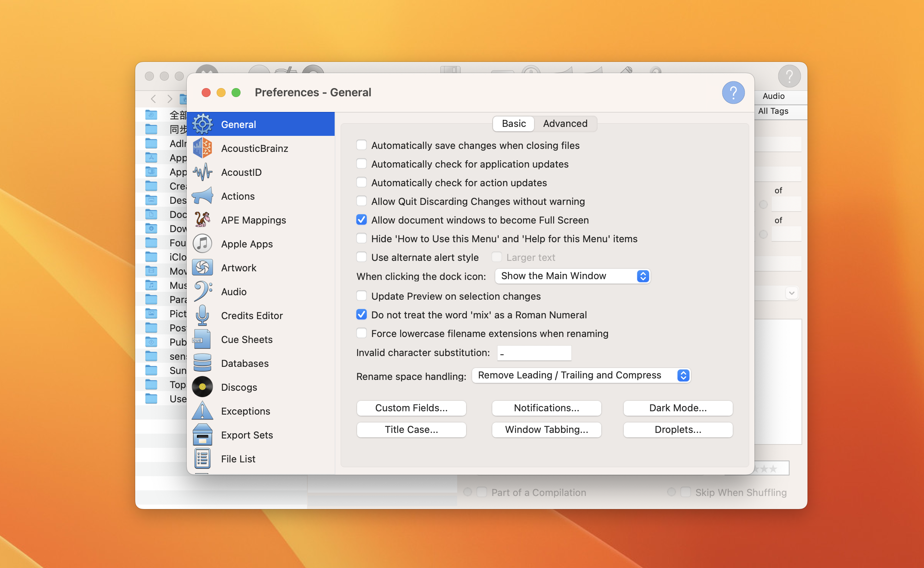This screenshot has height=568, width=924.
Task: Enable Force lowercase filename extensions when renaming
Action: click(x=361, y=333)
